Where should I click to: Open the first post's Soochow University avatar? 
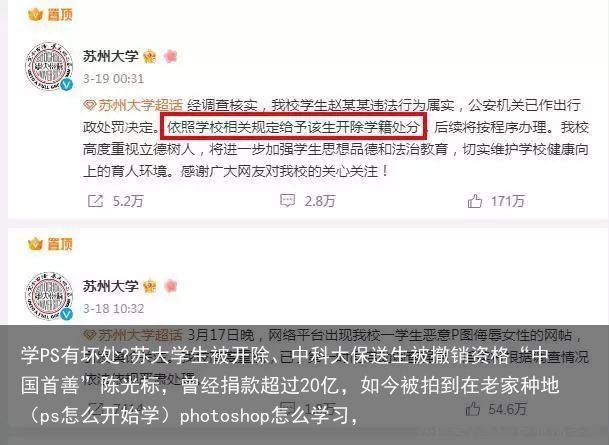[49, 67]
